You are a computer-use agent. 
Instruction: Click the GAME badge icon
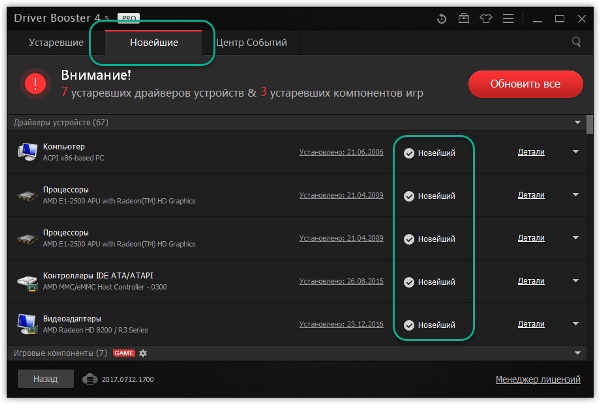pyautogui.click(x=124, y=353)
